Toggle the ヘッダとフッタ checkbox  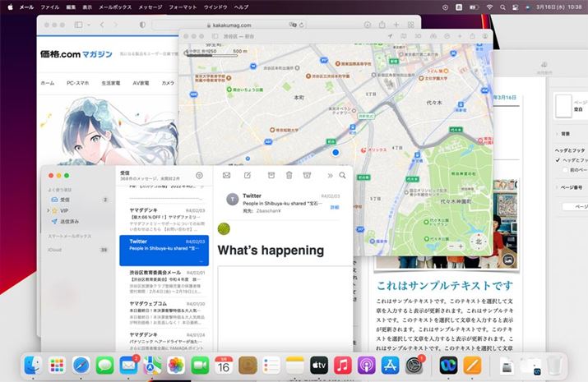[557, 160]
